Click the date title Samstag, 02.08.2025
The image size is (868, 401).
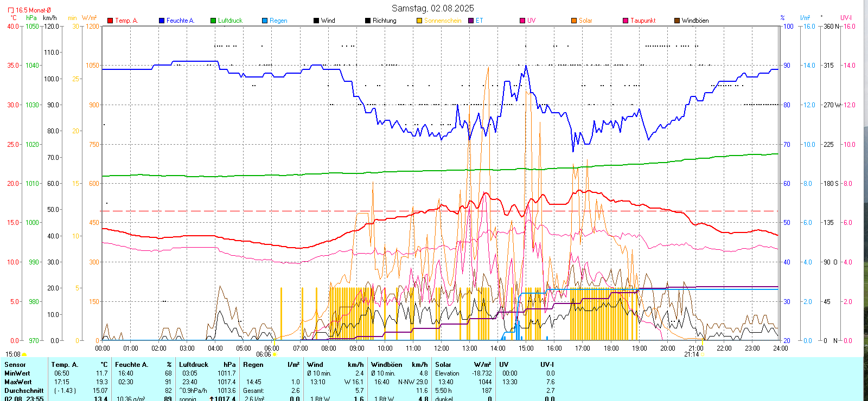pyautogui.click(x=432, y=8)
